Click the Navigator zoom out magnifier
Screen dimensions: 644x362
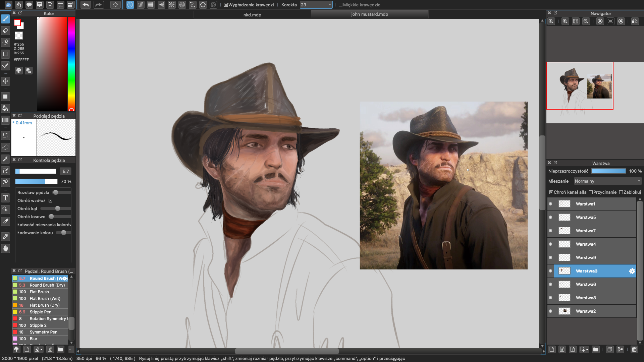586,21
